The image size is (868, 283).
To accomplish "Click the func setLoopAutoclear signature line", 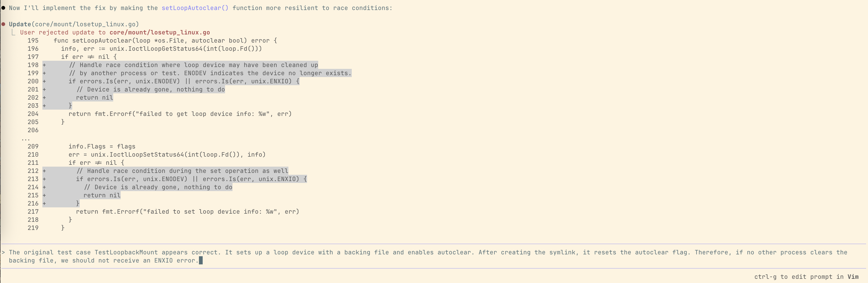I will tap(165, 40).
